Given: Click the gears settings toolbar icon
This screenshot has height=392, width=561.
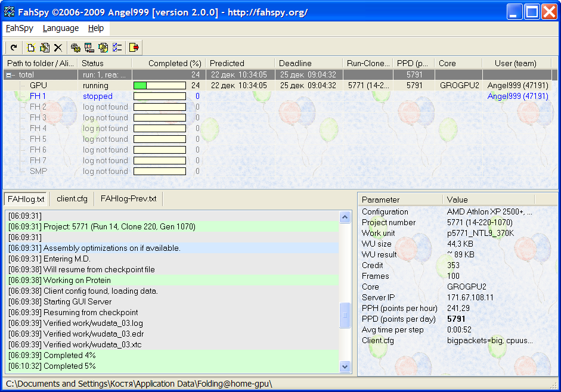Looking at the screenshot, I should 76,48.
